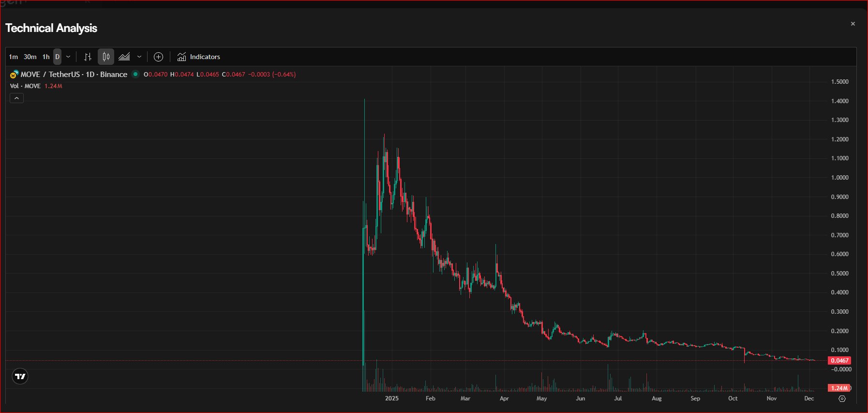Select the Bars chart style icon
868x413 pixels.
coord(88,57)
